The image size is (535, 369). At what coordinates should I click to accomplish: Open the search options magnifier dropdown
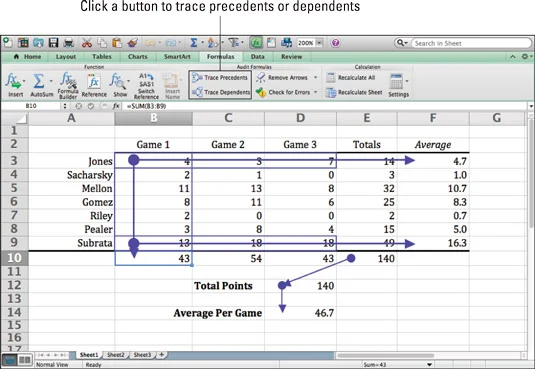[402, 43]
